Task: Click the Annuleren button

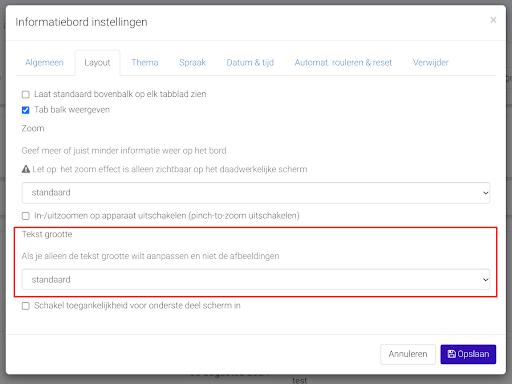Action: (408, 354)
